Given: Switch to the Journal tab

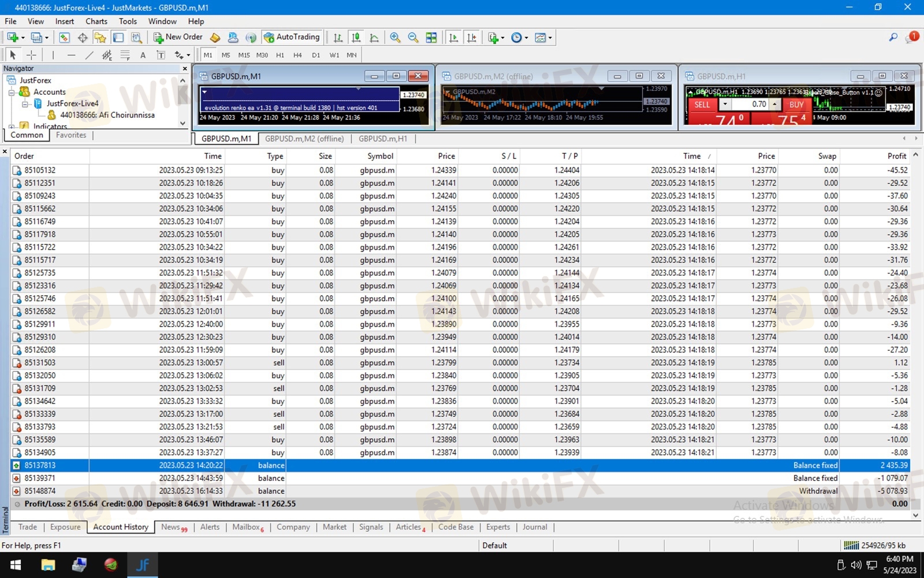Looking at the screenshot, I should [534, 527].
